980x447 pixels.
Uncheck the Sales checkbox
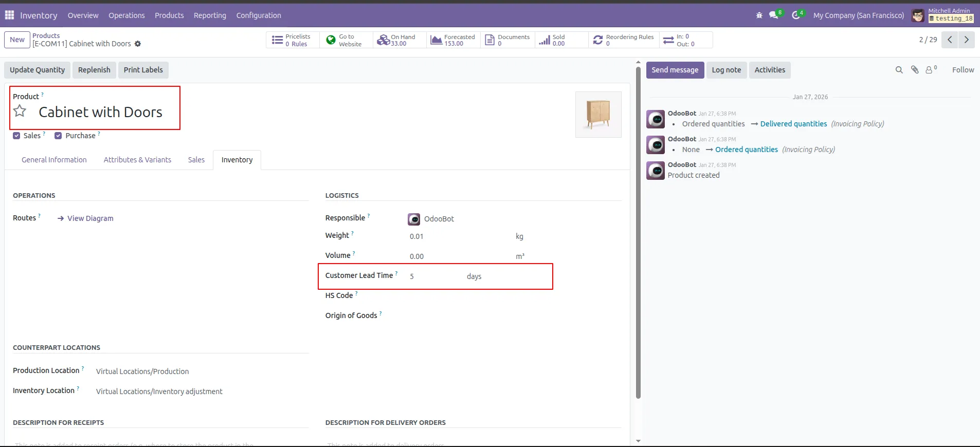(17, 136)
